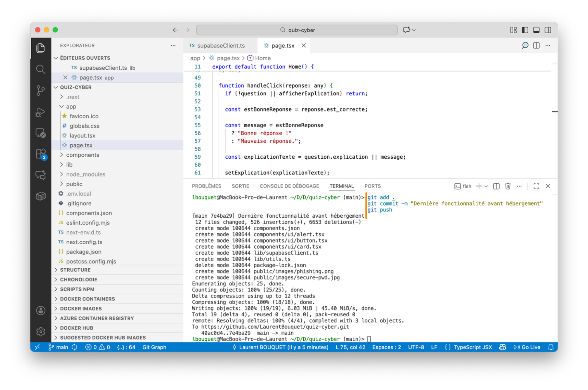588x390 pixels.
Task: Open notifications via status bar bell
Action: click(551, 347)
